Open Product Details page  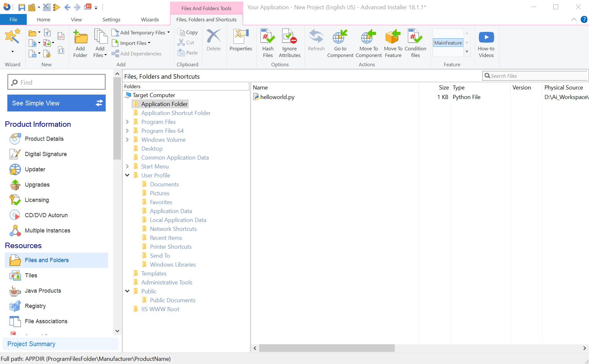(x=44, y=139)
